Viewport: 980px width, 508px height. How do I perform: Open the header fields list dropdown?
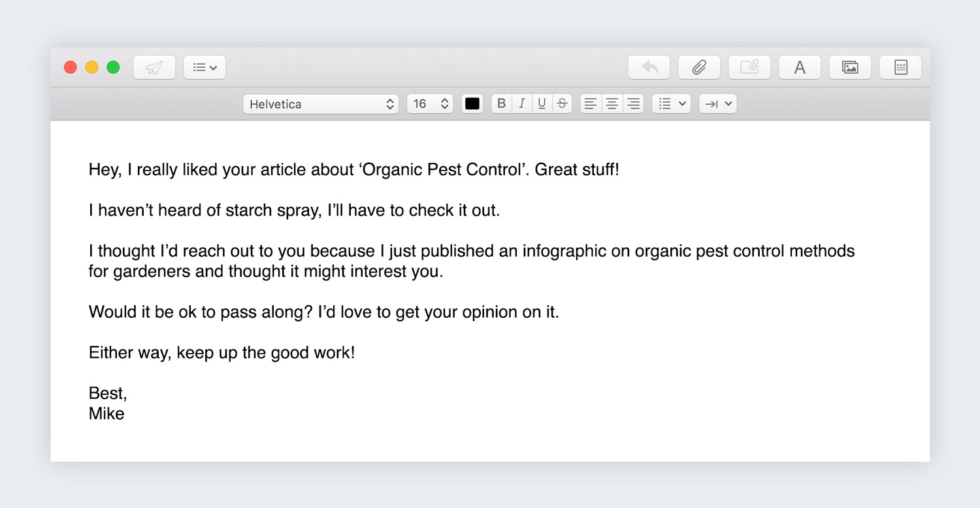point(204,67)
